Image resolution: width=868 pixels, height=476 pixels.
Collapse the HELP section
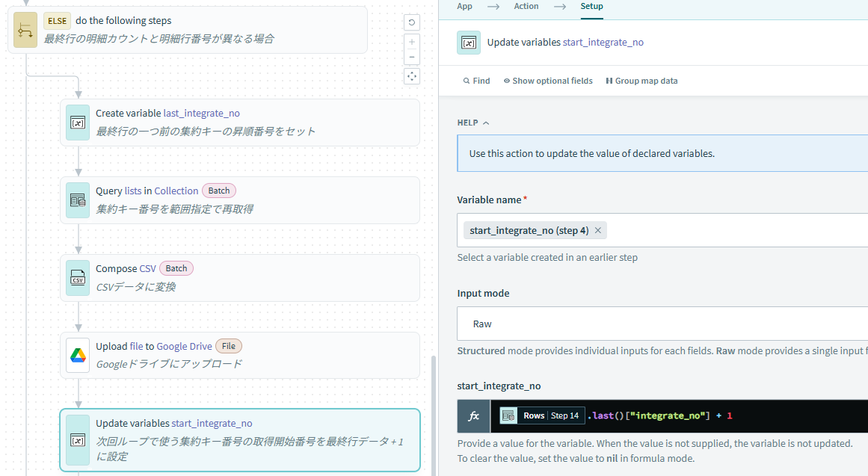473,123
